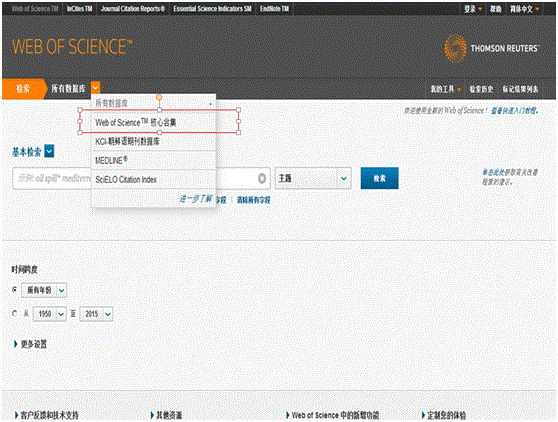Viewport: 558px width, 422px height.
Task: Open the 1950 start year dropdown
Action: [49, 314]
